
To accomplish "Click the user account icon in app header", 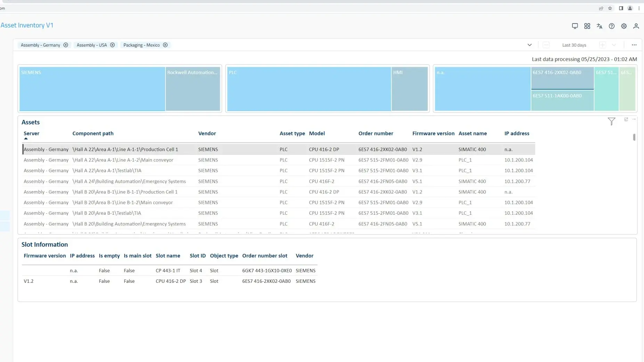I will click(636, 26).
